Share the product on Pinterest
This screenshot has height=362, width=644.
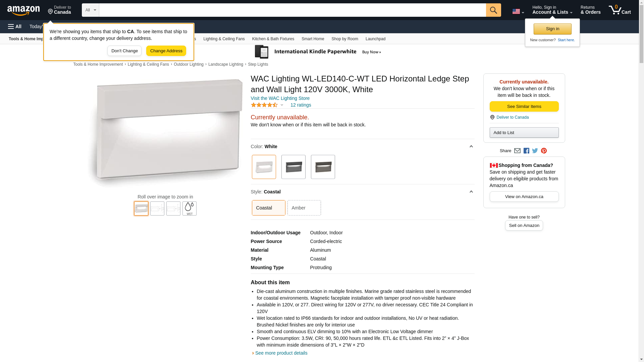coord(544,151)
